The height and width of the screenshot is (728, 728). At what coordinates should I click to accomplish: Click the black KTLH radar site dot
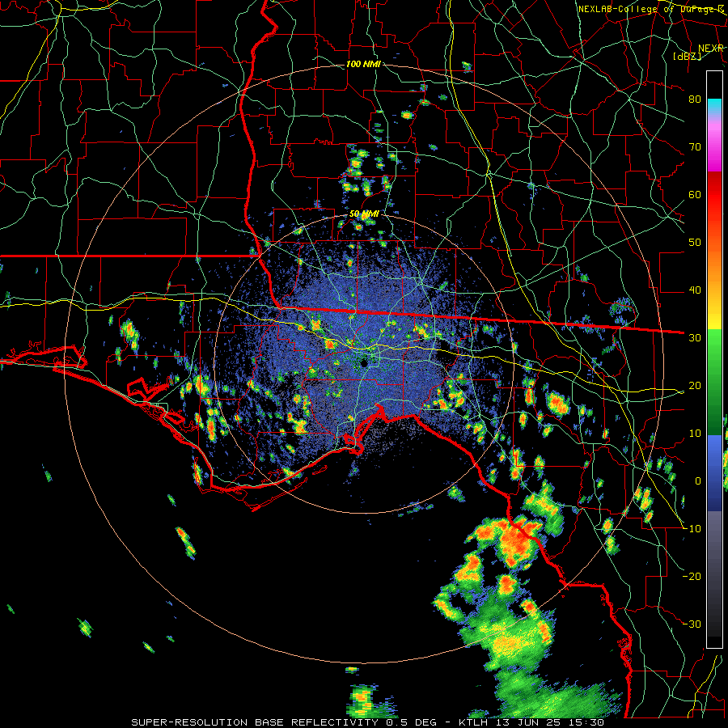[x=365, y=363]
